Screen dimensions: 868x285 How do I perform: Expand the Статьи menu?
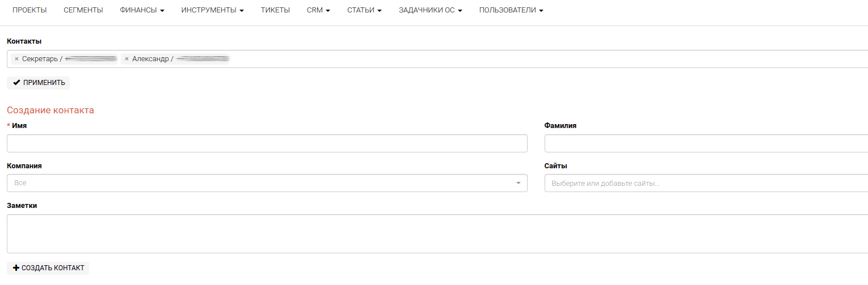(x=364, y=10)
